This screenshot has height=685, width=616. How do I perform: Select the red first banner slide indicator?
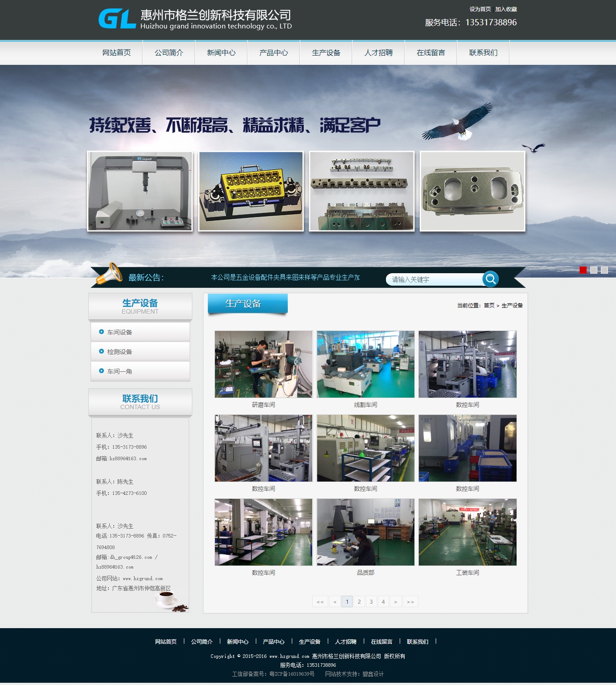(x=583, y=270)
